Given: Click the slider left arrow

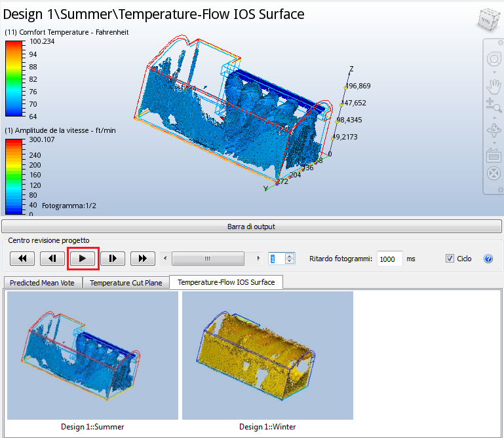Looking at the screenshot, I should click(x=165, y=259).
